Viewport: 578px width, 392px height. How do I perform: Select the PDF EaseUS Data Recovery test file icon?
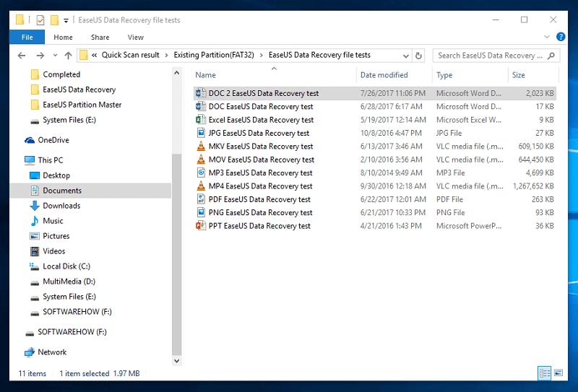point(201,199)
